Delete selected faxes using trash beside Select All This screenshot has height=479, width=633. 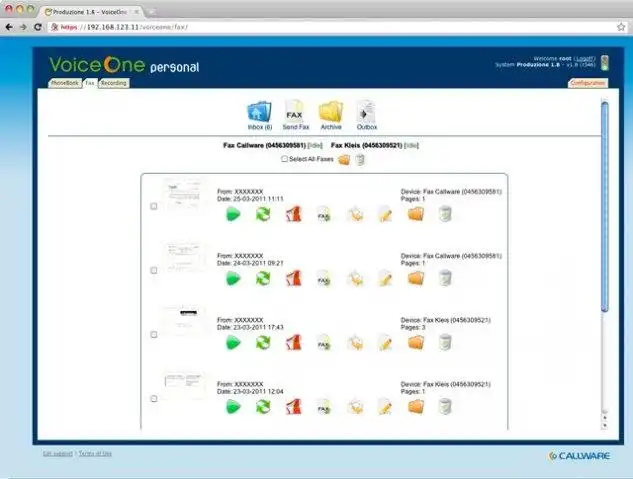360,160
